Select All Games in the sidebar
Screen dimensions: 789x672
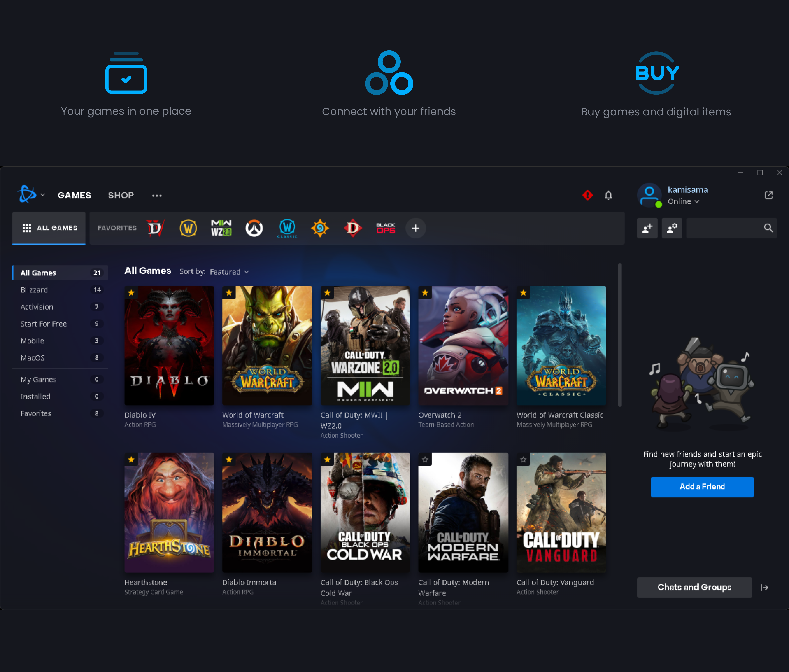[60, 273]
